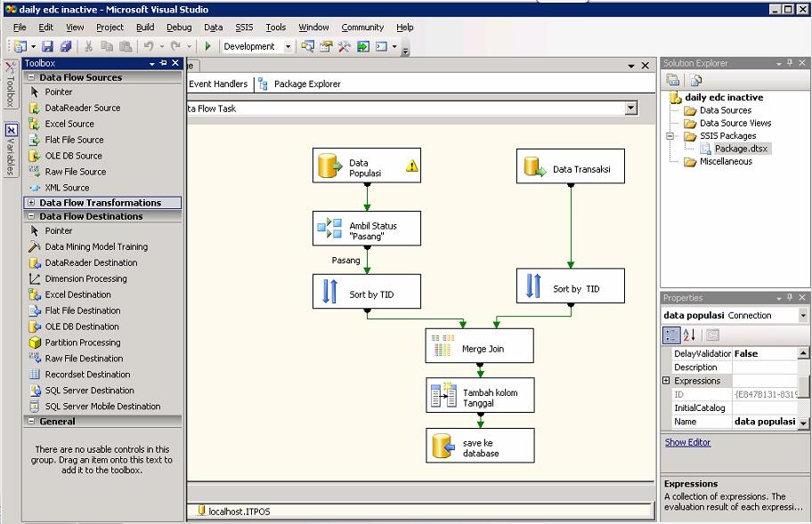The height and width of the screenshot is (524, 812).
Task: Toggle auto-hide pin on the Toolbox panel
Action: 164,63
